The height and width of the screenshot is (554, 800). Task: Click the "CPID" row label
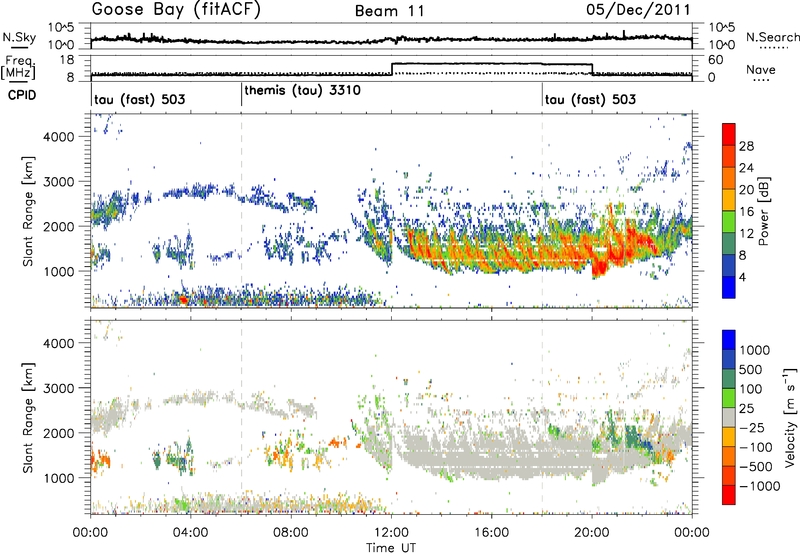click(x=22, y=95)
